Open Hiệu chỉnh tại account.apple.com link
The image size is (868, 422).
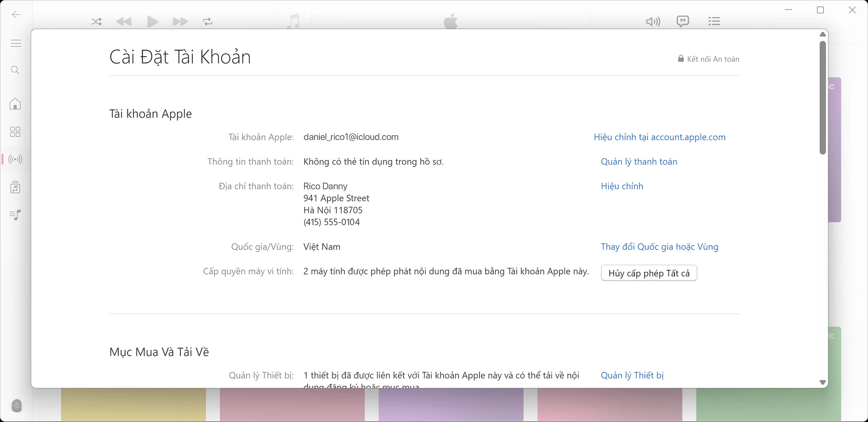tap(659, 137)
